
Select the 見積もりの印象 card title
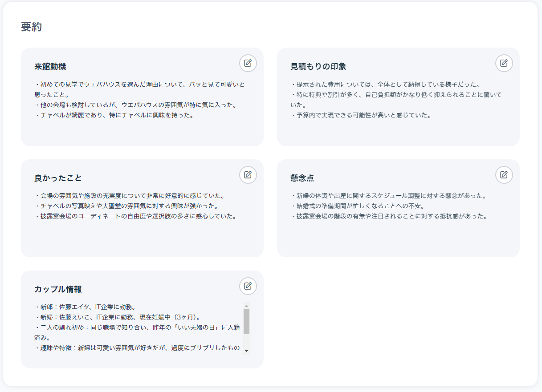318,67
